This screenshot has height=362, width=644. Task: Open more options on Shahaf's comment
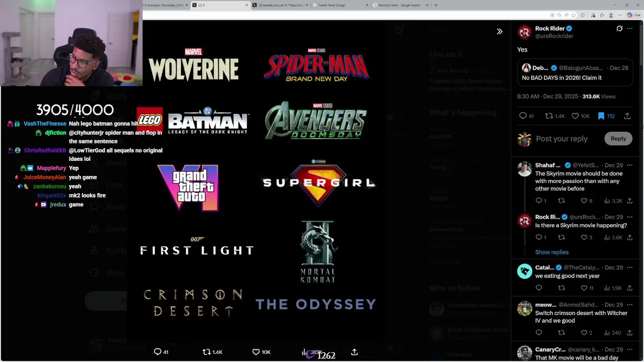(x=629, y=165)
